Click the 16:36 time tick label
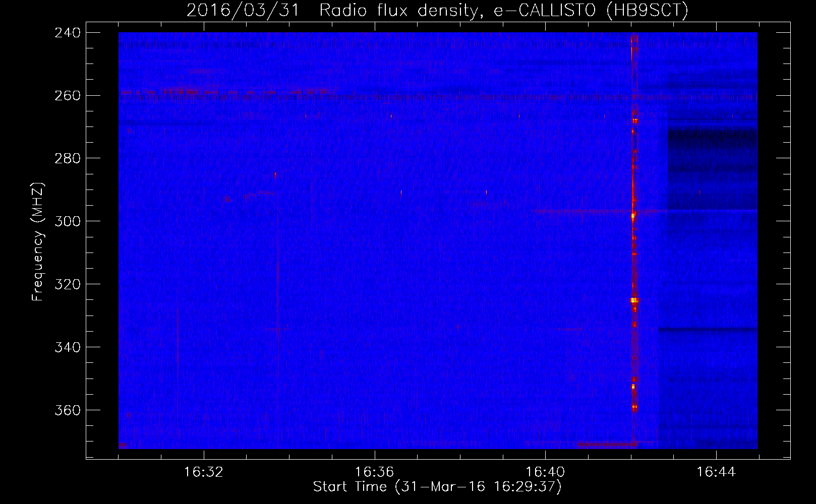Screen dimensions: 816x504 [x=374, y=472]
